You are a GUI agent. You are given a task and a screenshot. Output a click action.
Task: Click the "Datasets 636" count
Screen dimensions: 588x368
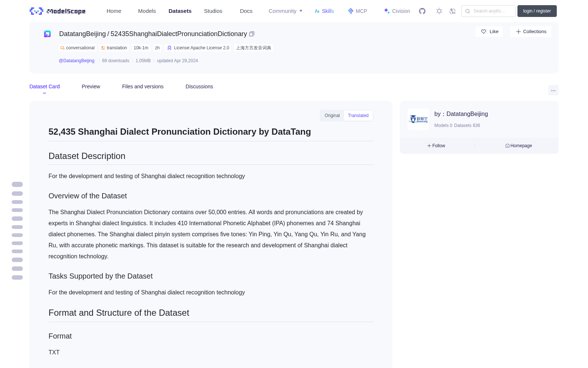pos(467,125)
